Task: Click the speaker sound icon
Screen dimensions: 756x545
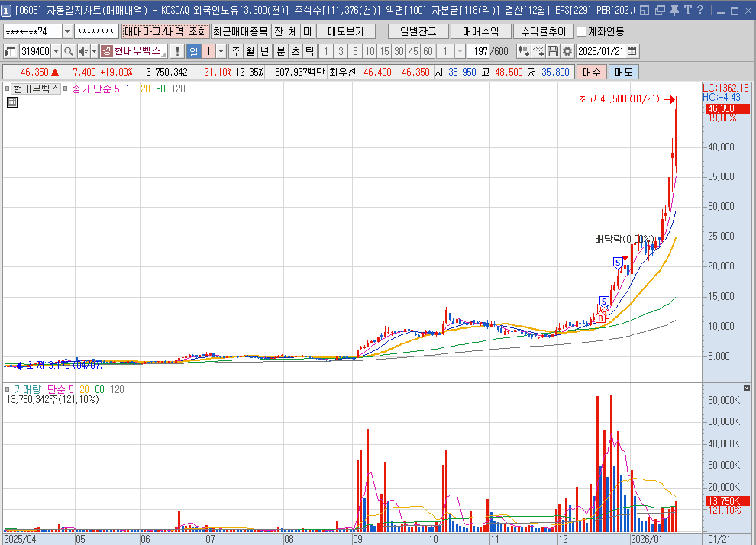Action: pyautogui.click(x=84, y=51)
